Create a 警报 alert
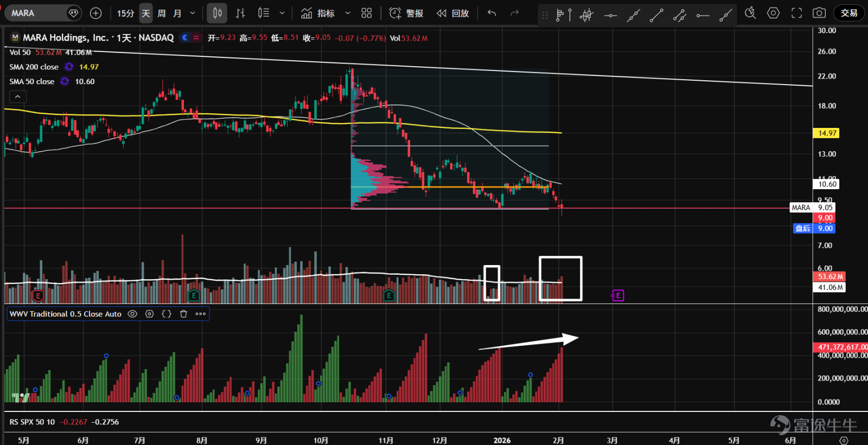Viewport: 868px width, 445px height. [406, 13]
